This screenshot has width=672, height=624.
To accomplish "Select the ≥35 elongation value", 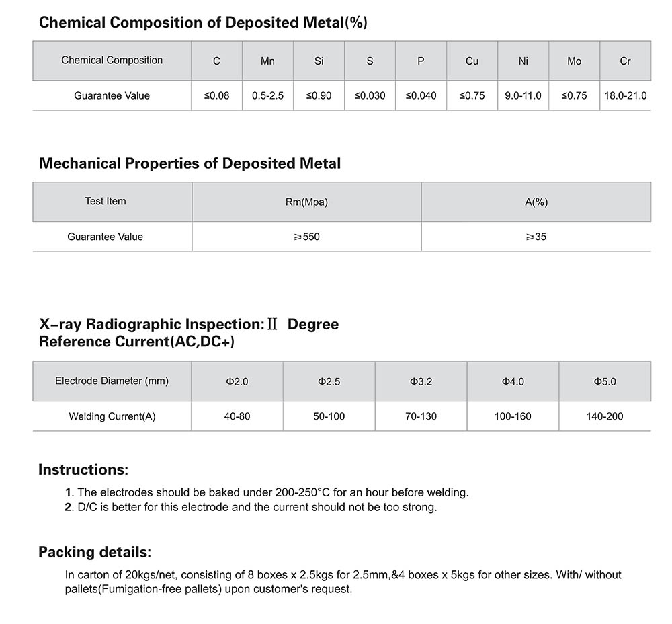I will (x=536, y=237).
